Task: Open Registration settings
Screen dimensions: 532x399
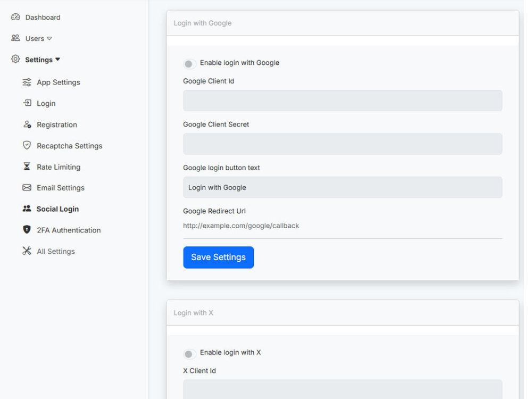Action: coord(57,124)
